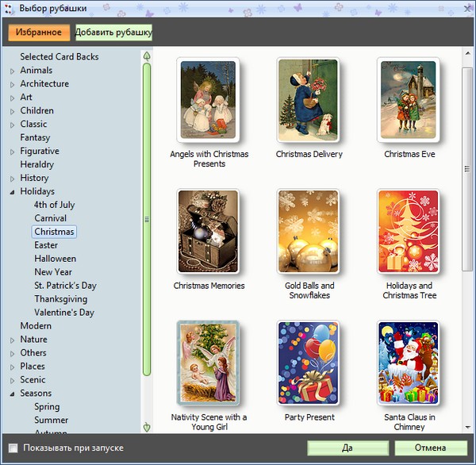Select the Christmas Memories card back
The height and width of the screenshot is (465, 476).
(x=209, y=232)
